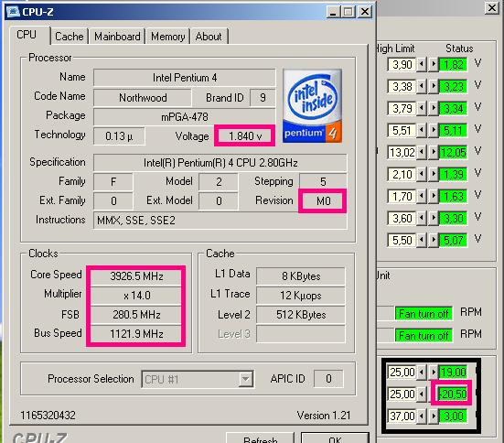Viewport: 504px width, 443px height.
Task: Minimize the CPU-Z window
Action: click(333, 12)
